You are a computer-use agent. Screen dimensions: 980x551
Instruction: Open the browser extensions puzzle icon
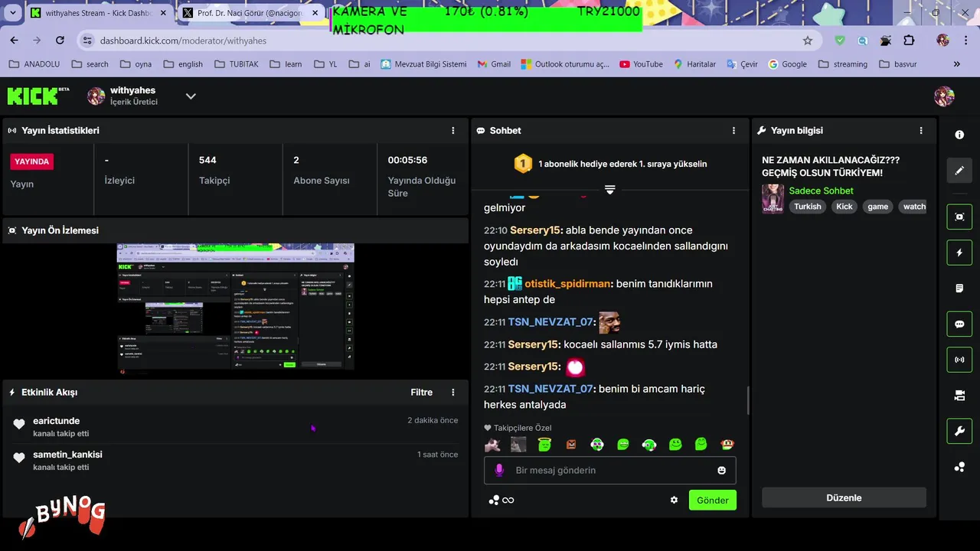(909, 41)
